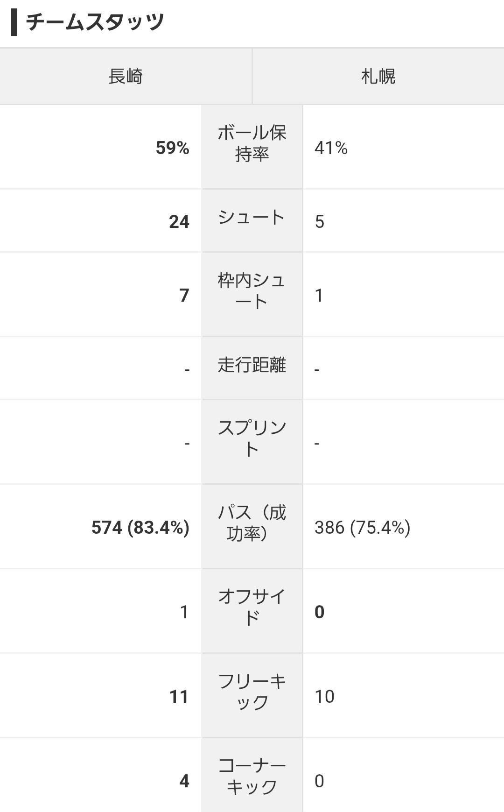The image size is (504, 812).
Task: Click the シュート stat label
Action: tap(252, 217)
